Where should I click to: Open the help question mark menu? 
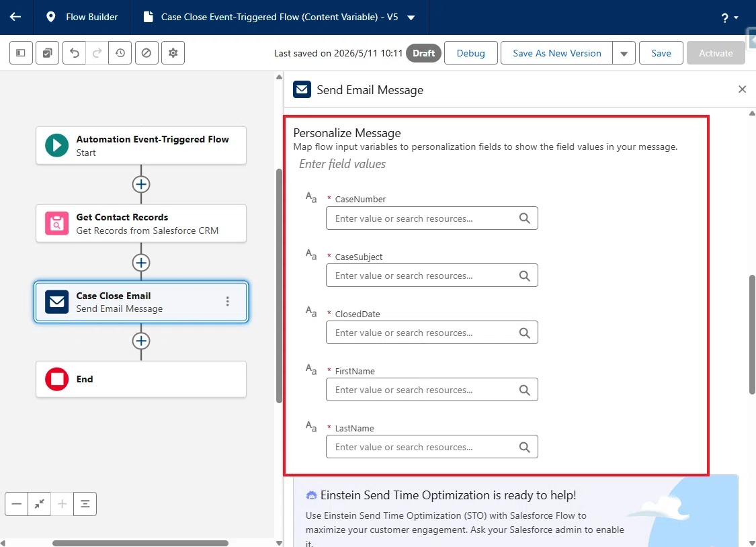pos(730,18)
